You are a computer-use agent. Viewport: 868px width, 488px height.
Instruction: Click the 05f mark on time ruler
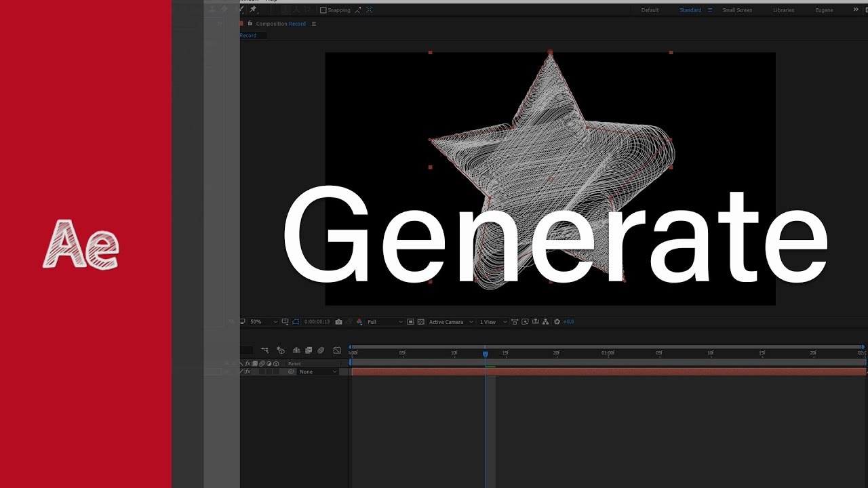point(402,353)
